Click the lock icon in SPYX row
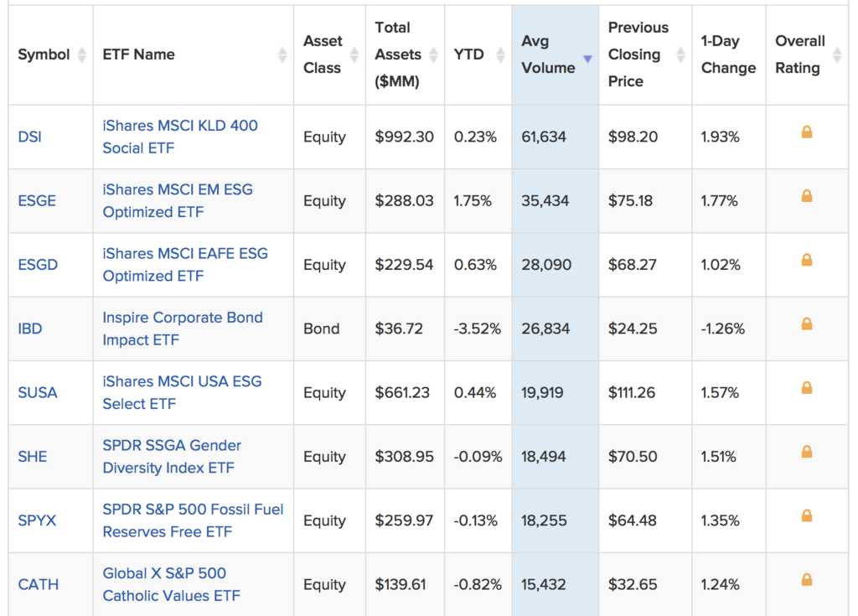The width and height of the screenshot is (858, 616). pyautogui.click(x=807, y=515)
